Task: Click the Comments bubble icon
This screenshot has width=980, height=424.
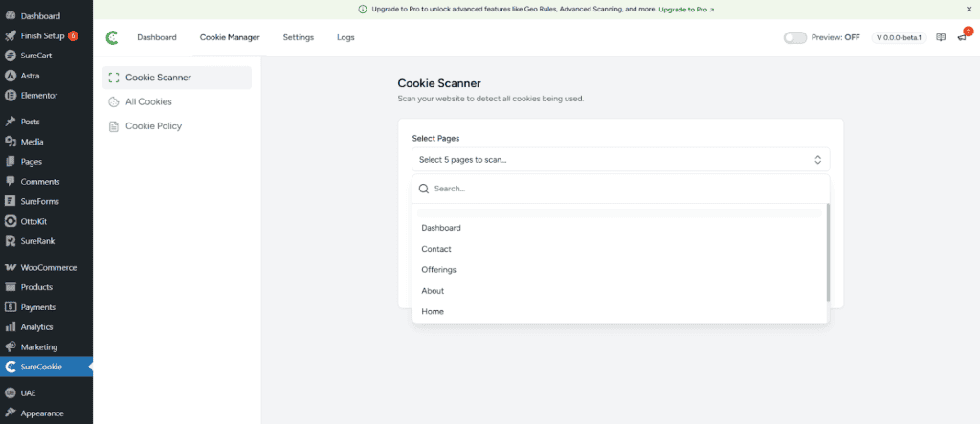Action: 10,181
